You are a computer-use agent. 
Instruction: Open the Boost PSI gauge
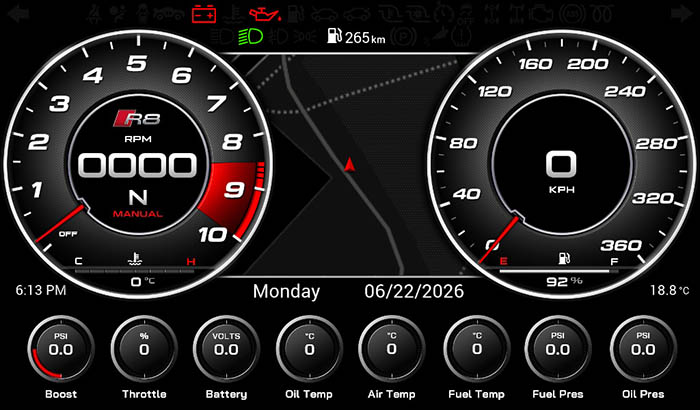click(x=61, y=348)
